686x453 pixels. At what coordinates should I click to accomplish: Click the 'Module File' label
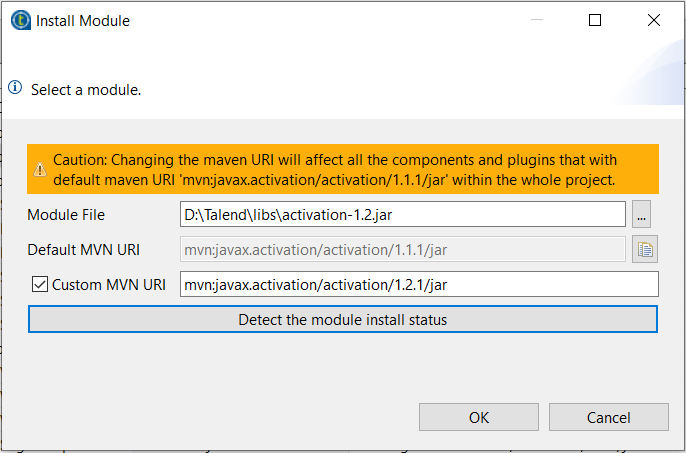[x=66, y=215]
